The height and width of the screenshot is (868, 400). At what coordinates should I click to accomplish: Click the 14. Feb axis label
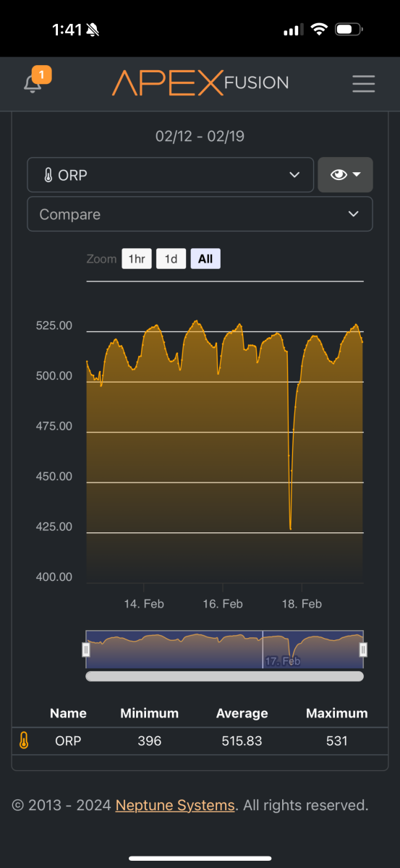[x=144, y=604]
